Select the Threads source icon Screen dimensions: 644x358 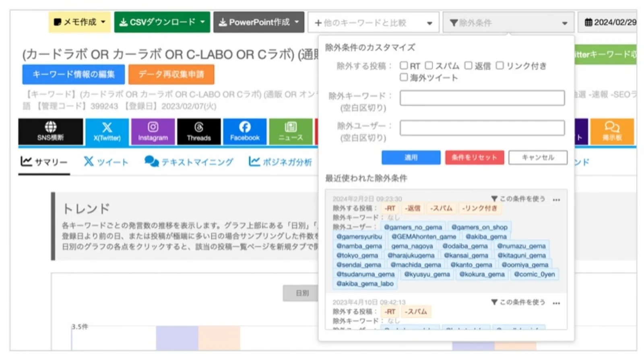point(199,132)
